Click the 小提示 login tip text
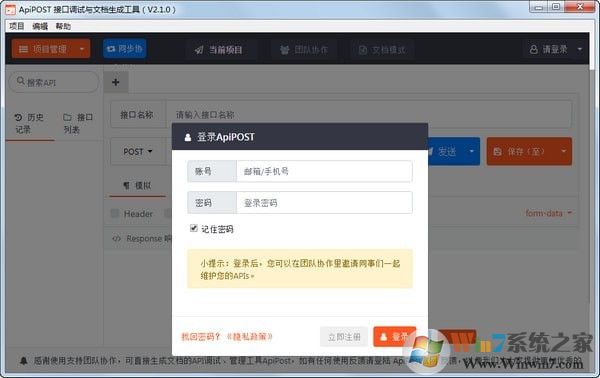The image size is (600, 378). pyautogui.click(x=300, y=269)
